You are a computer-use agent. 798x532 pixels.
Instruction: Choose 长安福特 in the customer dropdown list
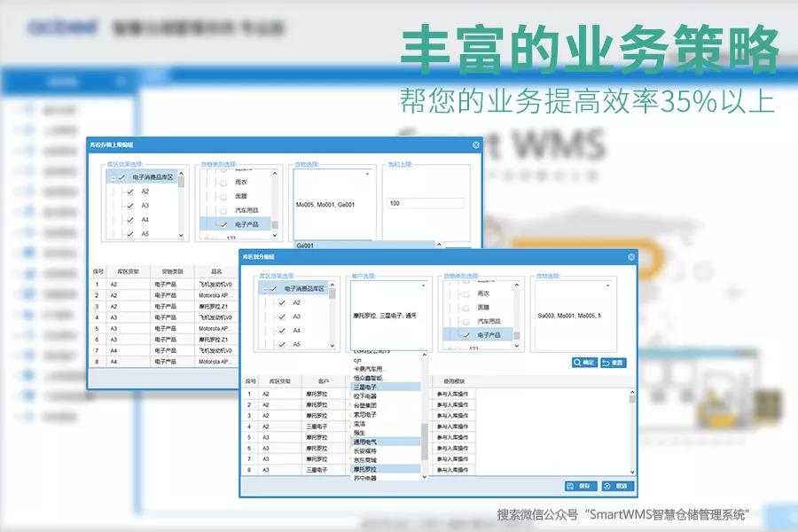point(365,450)
